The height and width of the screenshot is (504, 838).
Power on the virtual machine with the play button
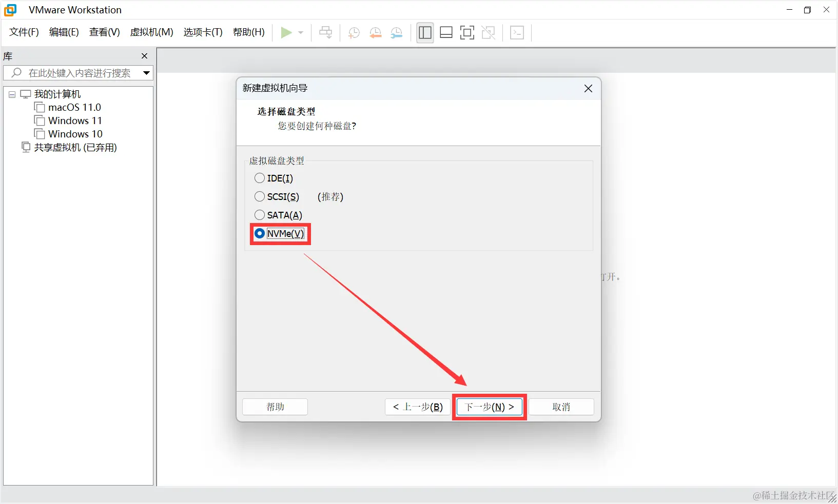286,33
